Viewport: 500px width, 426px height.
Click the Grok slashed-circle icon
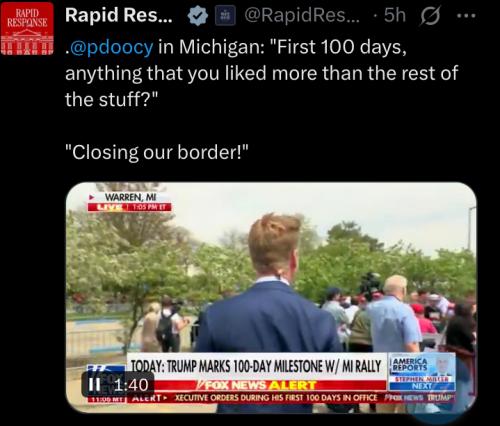pyautogui.click(x=430, y=16)
